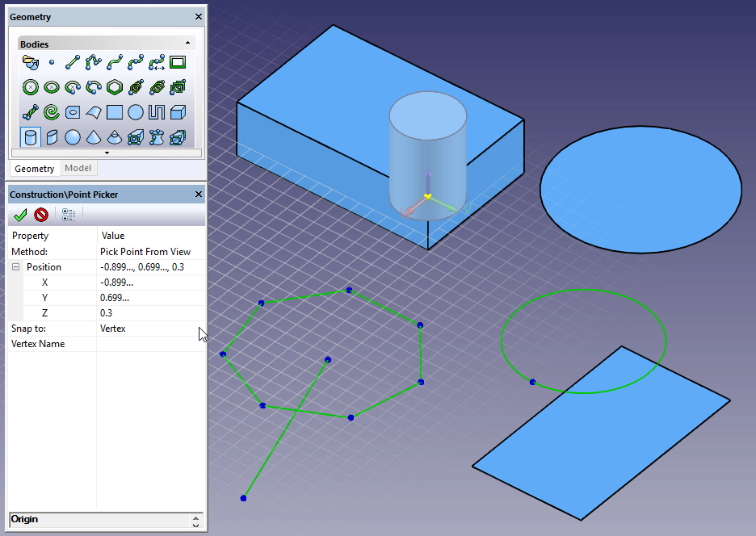Select the Point creation tool

coord(52,61)
